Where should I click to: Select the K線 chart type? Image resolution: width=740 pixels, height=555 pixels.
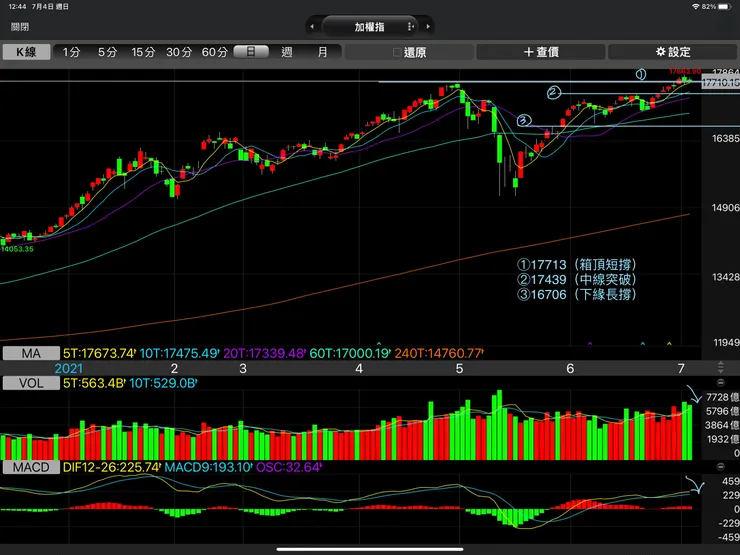tap(26, 52)
